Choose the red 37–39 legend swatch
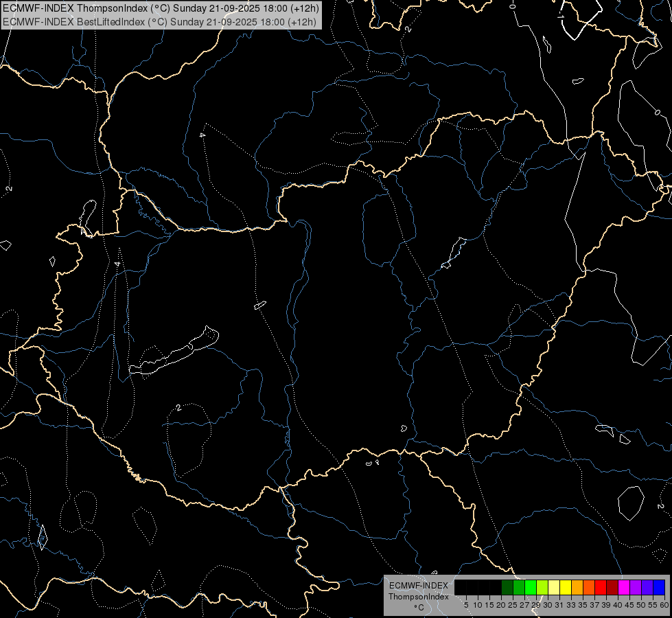 point(601,587)
